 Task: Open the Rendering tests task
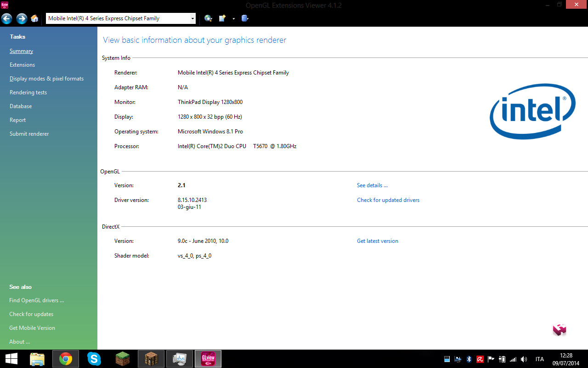28,92
